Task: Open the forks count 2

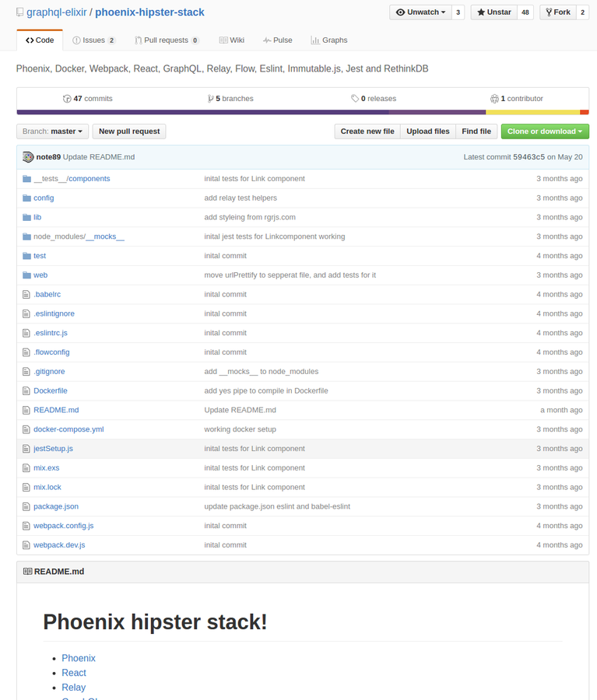Action: pyautogui.click(x=583, y=12)
